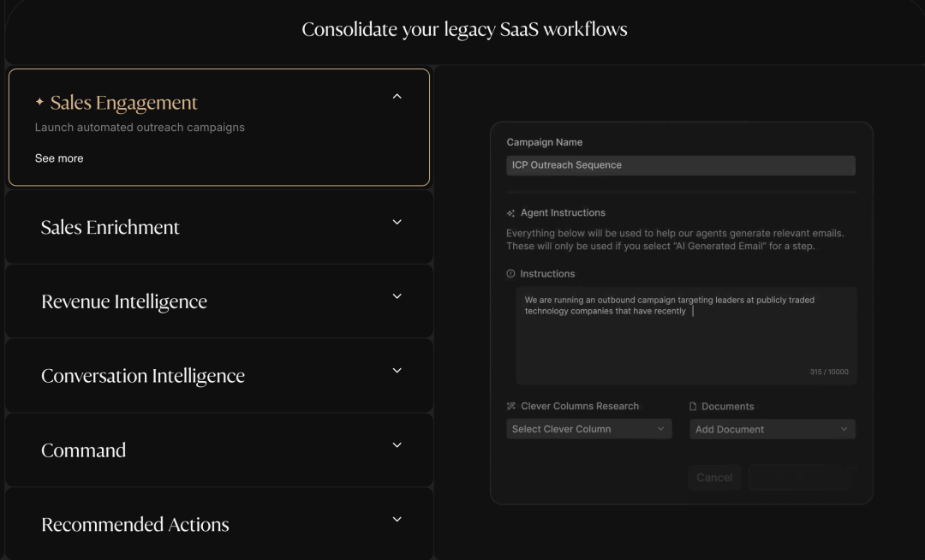
Task: Click the Agent Instructions sparkle icon
Action: (511, 213)
